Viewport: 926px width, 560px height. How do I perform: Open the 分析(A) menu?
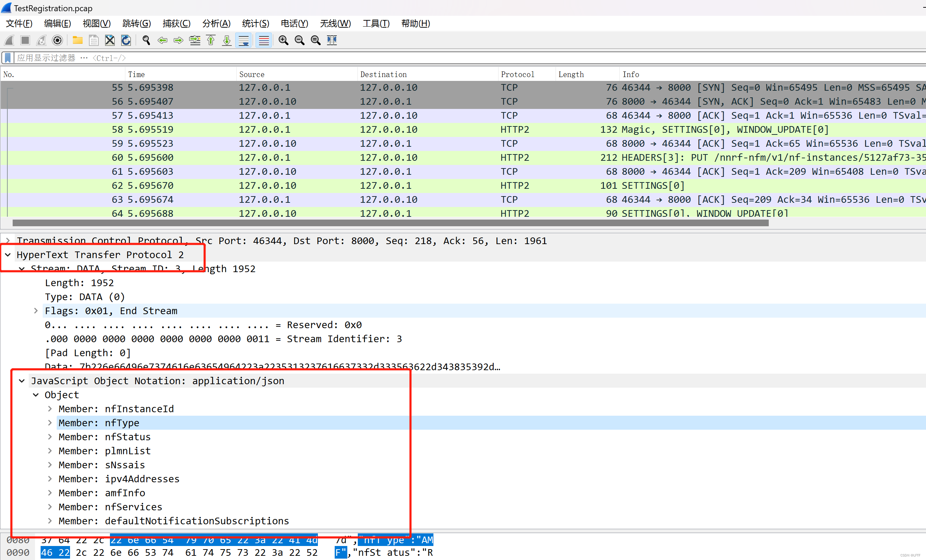(216, 24)
